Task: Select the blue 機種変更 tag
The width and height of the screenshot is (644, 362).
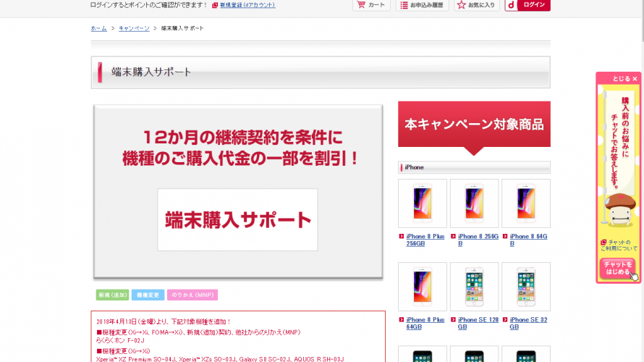Action: click(148, 295)
